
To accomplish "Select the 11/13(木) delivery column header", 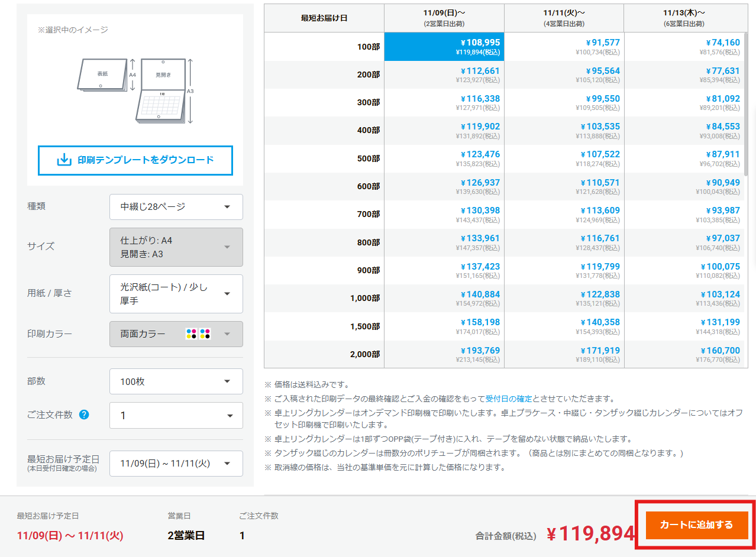I will tap(684, 18).
